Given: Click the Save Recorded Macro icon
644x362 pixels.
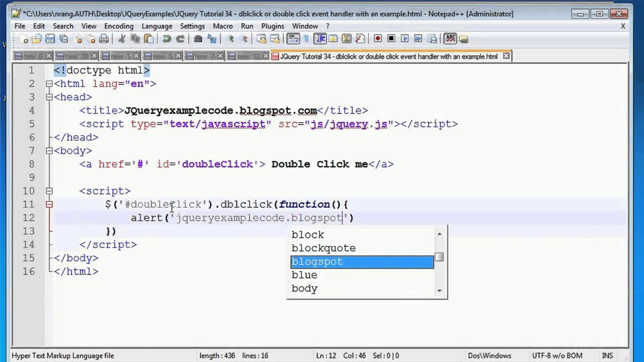Looking at the screenshot, I should coord(432,39).
